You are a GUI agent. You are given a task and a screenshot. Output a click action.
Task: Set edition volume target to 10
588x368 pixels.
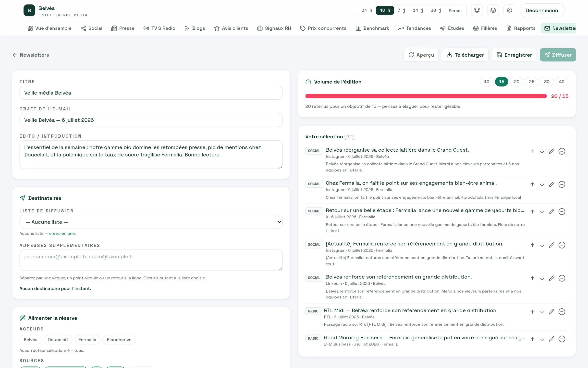tap(487, 82)
